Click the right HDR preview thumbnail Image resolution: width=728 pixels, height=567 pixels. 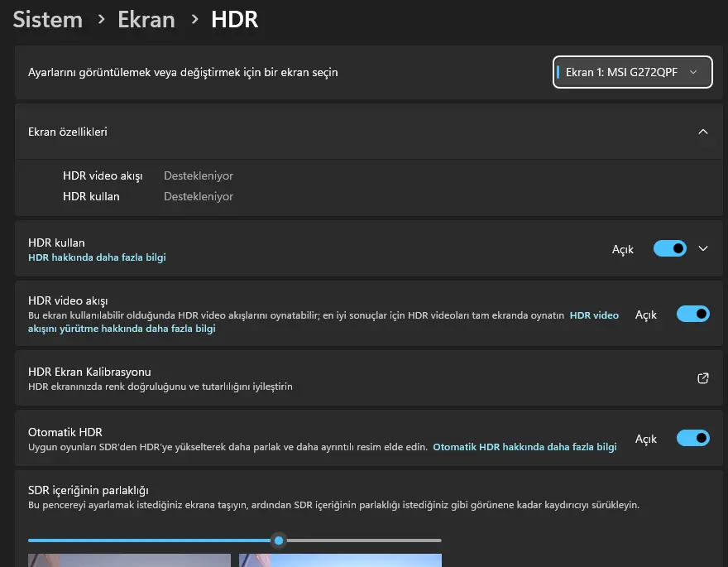click(x=340, y=560)
